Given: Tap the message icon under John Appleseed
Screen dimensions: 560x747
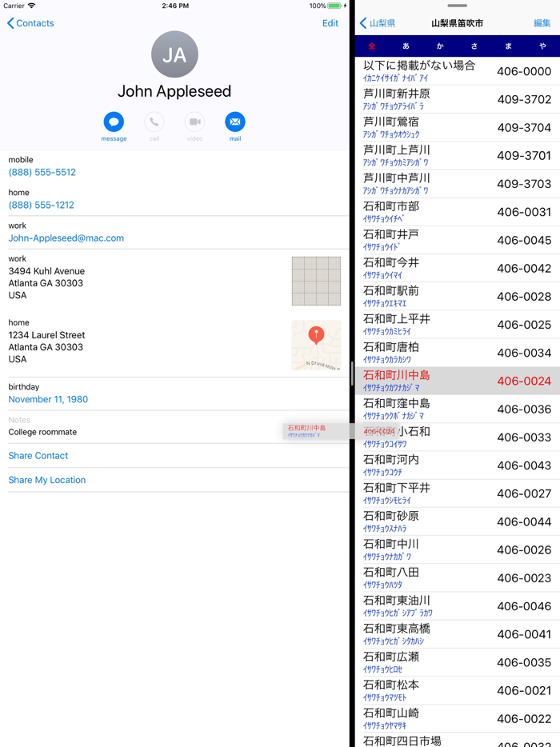Looking at the screenshot, I should [x=114, y=122].
